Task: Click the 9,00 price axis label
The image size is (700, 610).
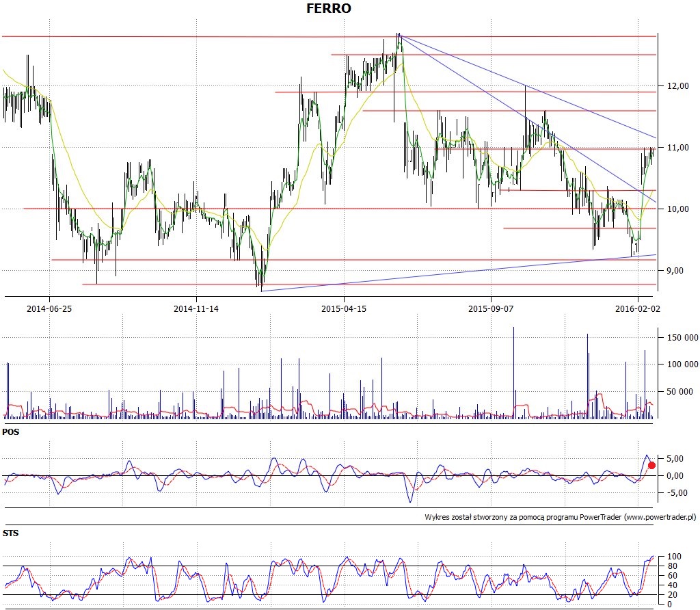Action: [676, 271]
